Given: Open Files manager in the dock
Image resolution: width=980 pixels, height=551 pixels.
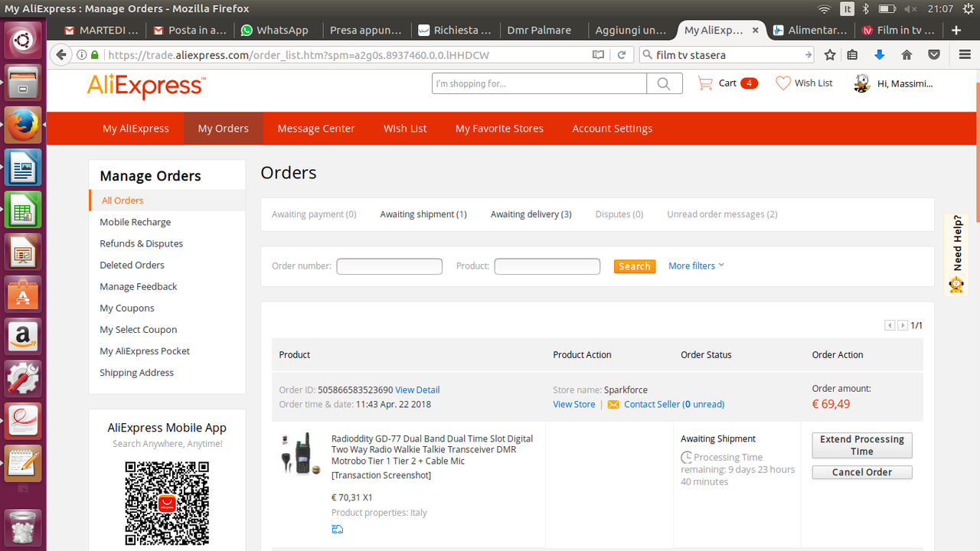Looking at the screenshot, I should click(23, 83).
